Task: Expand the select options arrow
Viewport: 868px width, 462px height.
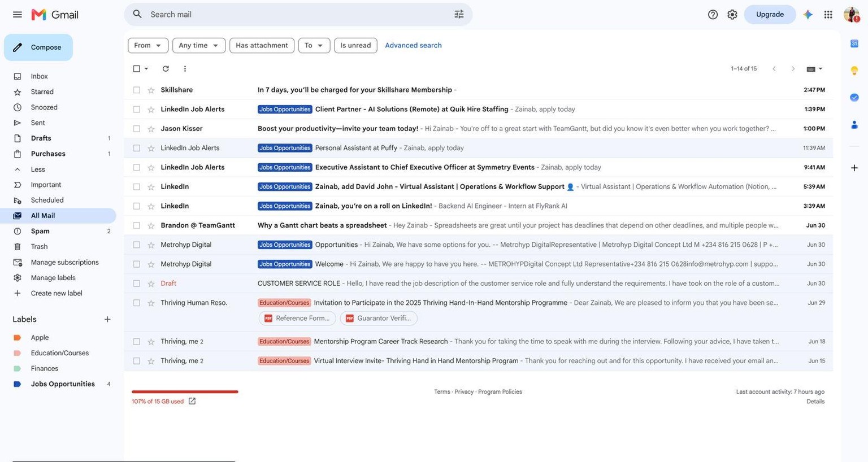Action: [146, 68]
